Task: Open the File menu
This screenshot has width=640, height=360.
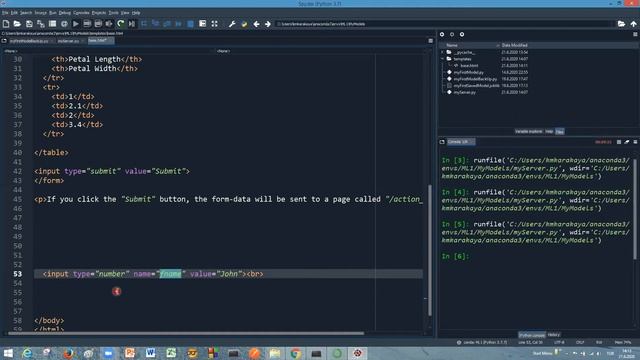Action: click(5, 13)
